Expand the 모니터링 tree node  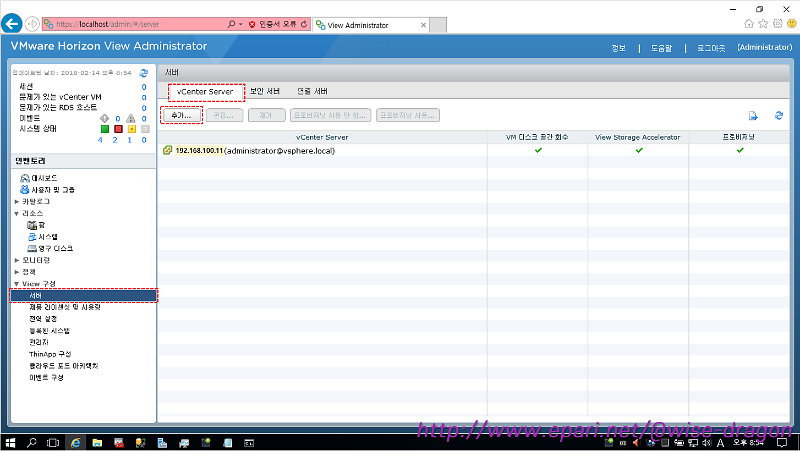(x=17, y=260)
